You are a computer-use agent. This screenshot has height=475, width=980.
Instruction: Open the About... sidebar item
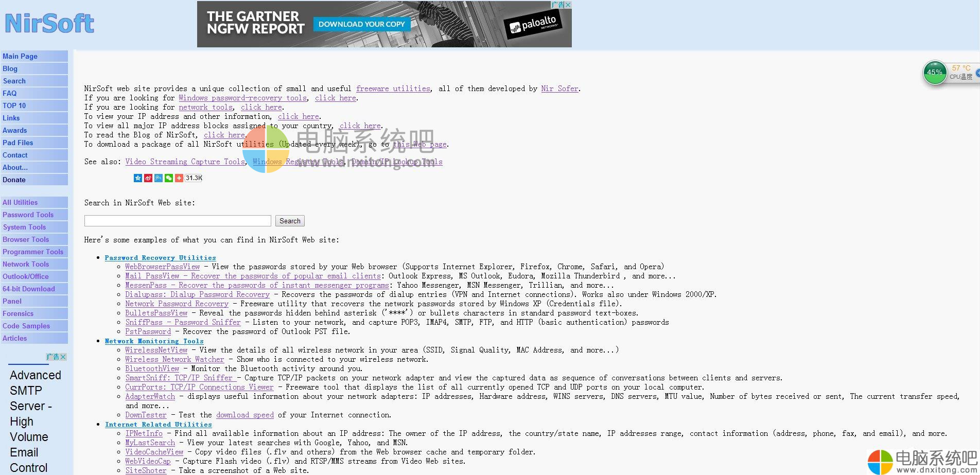(34, 167)
